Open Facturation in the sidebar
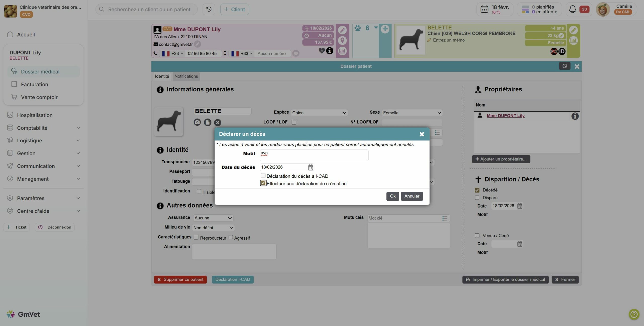This screenshot has height=326, width=644. coord(34,84)
